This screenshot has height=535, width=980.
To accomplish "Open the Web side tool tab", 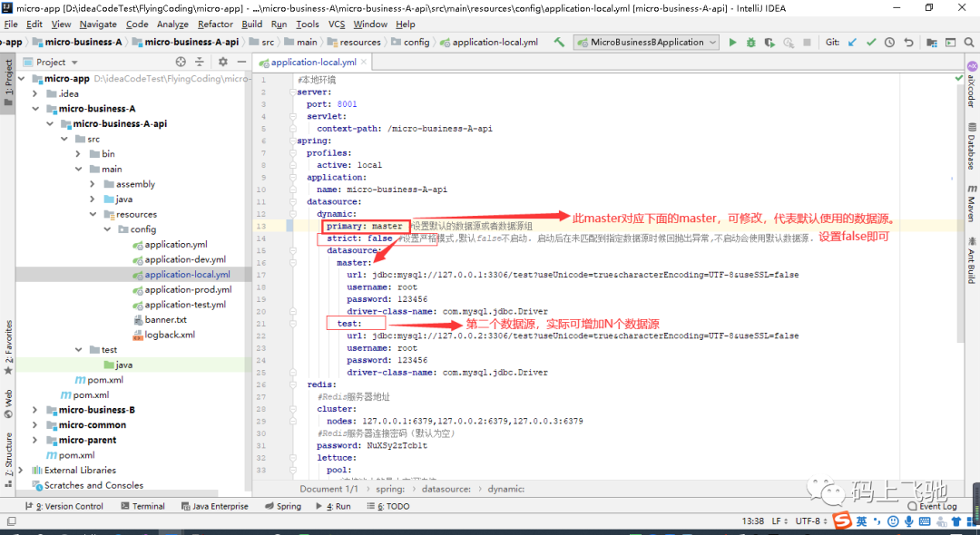I will tap(8, 404).
